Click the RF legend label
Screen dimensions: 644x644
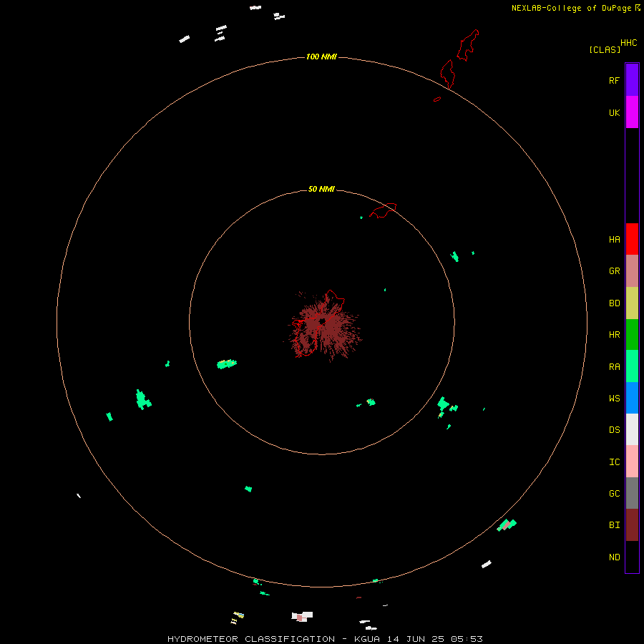[614, 80]
